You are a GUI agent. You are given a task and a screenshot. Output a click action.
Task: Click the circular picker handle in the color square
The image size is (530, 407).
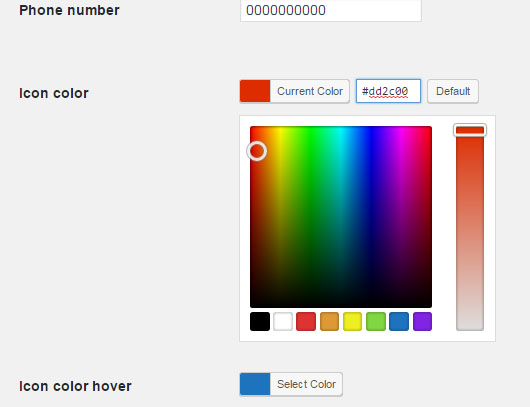(x=257, y=151)
